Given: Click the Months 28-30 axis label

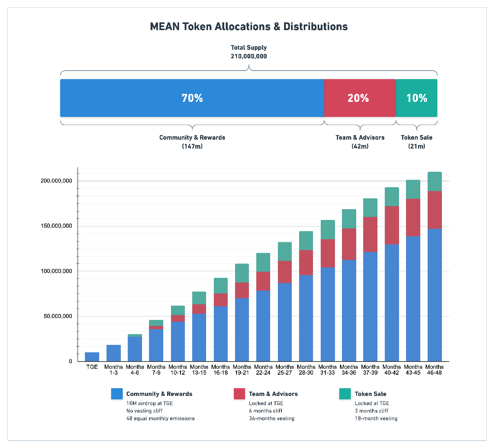Looking at the screenshot, I should pyautogui.click(x=306, y=370).
